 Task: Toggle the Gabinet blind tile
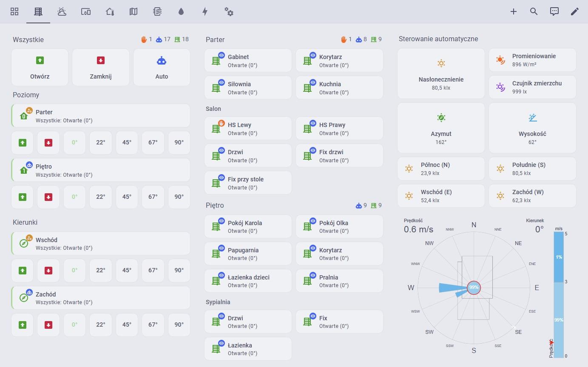(248, 61)
